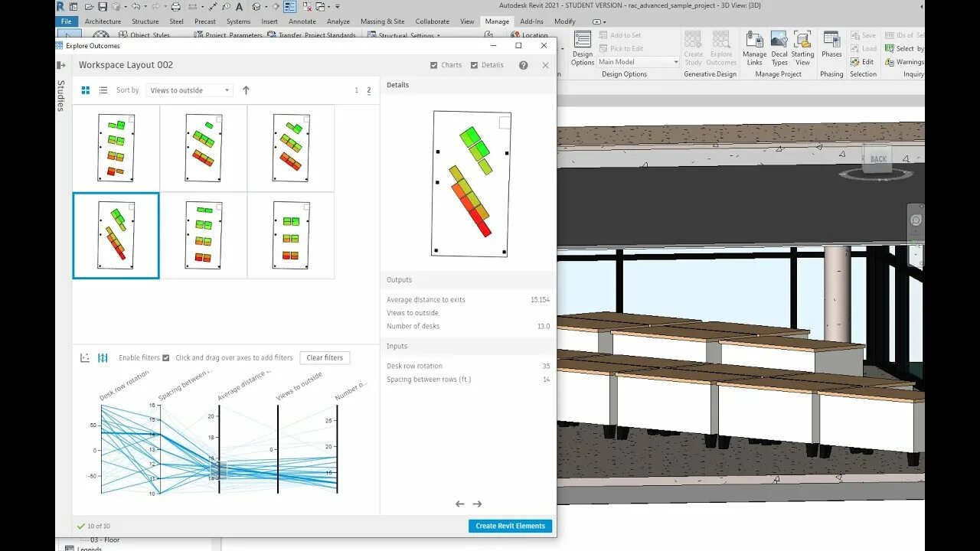980x551 pixels.
Task: Open the Sort by dropdown
Action: (189, 90)
